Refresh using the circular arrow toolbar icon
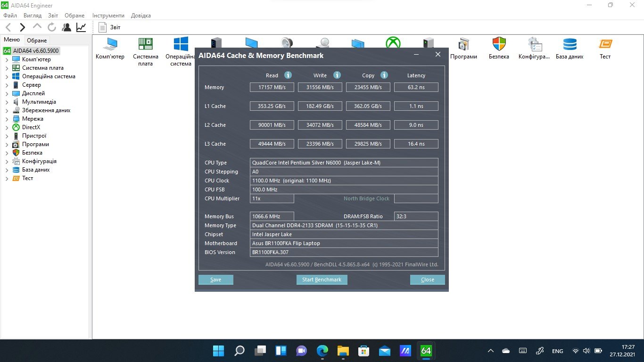Image resolution: width=644 pixels, height=362 pixels. (51, 27)
